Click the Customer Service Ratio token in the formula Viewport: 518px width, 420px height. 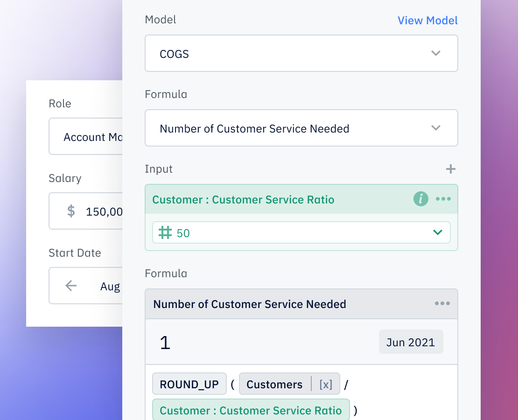(251, 410)
